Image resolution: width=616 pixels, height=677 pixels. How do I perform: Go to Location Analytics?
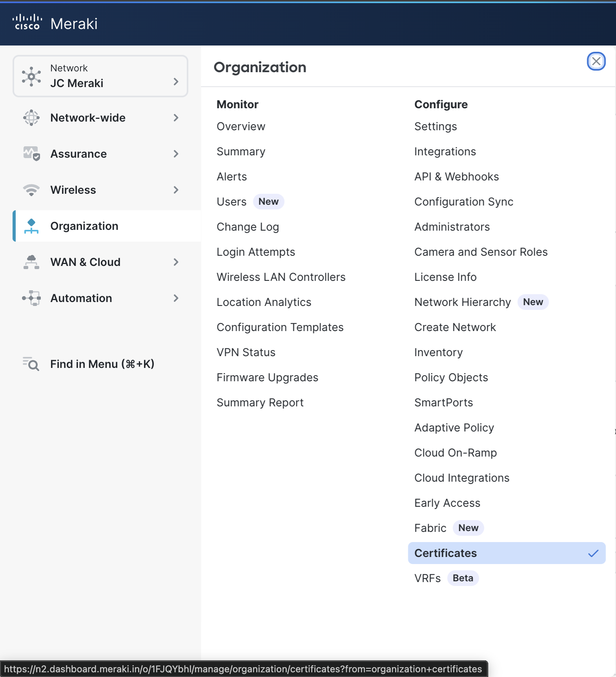[264, 302]
